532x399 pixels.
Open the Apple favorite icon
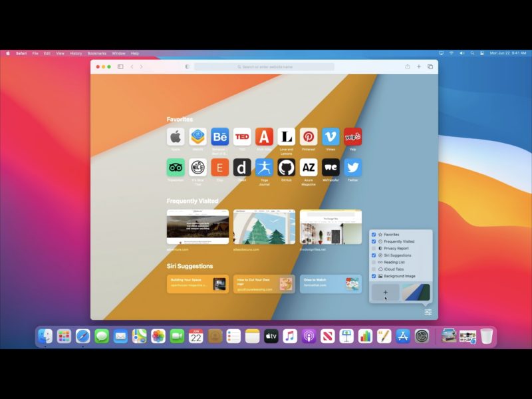(176, 137)
